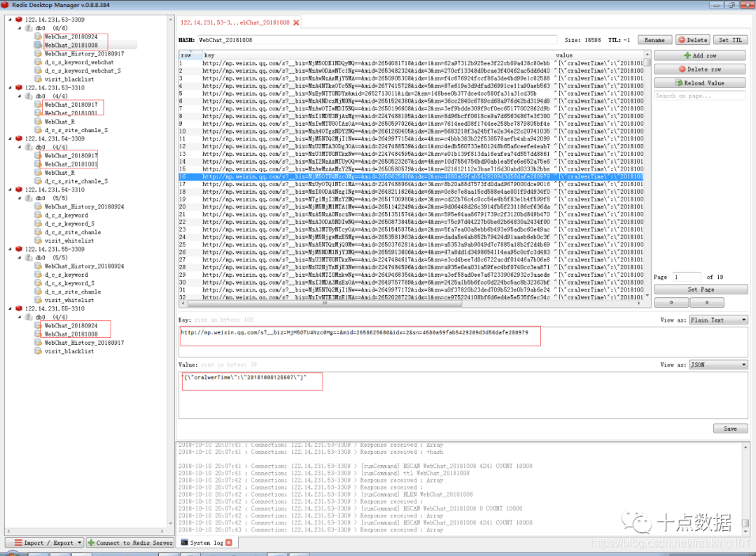Collapse the 122.14.231.53-3310 server node
The height and width of the screenshot is (556, 756).
pyautogui.click(x=10, y=87)
